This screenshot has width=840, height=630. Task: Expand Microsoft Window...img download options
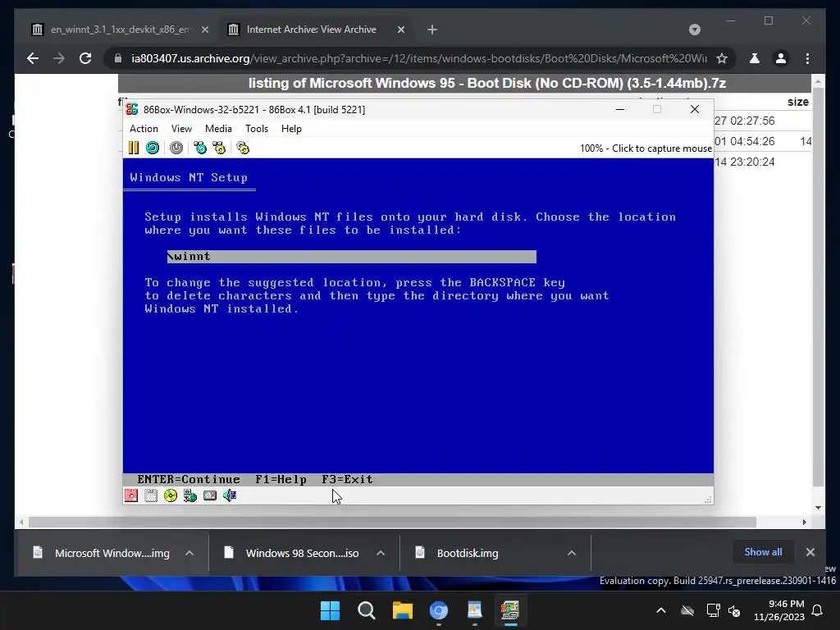189,553
